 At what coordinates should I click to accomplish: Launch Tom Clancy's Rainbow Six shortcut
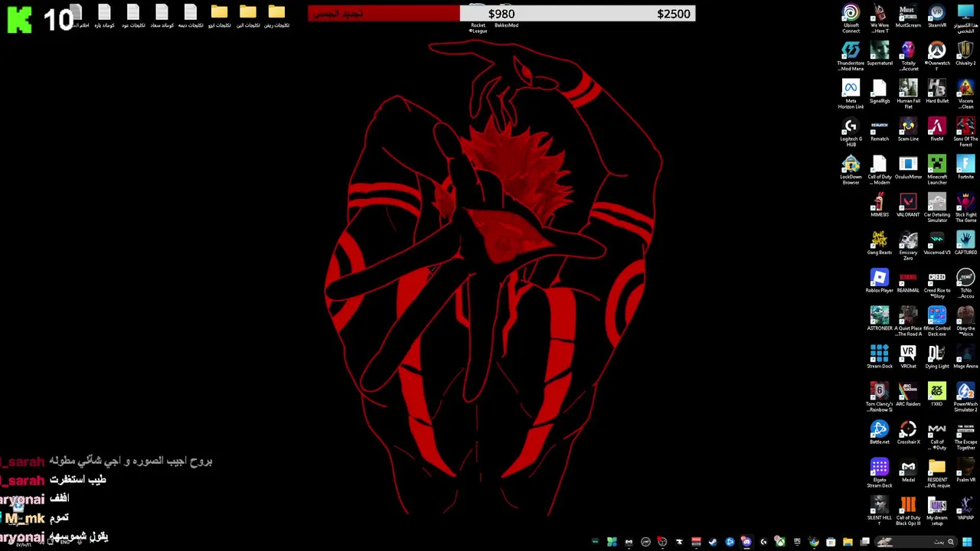(x=880, y=397)
